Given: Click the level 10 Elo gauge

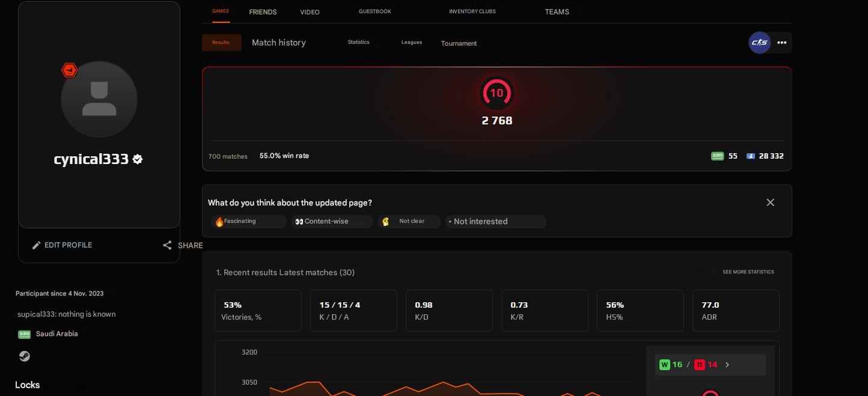Looking at the screenshot, I should 497,93.
